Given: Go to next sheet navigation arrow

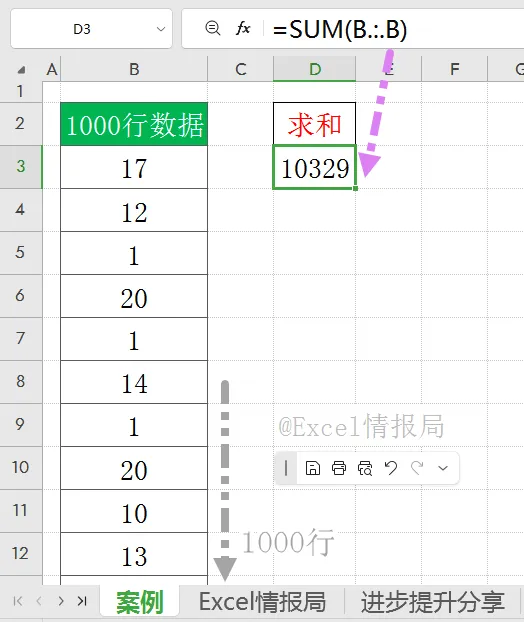Looking at the screenshot, I should [x=61, y=601].
